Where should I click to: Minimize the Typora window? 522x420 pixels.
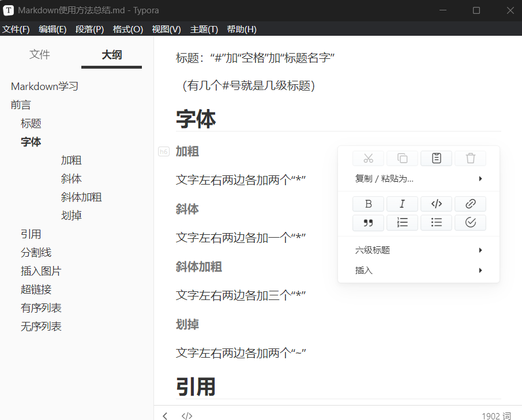pyautogui.click(x=443, y=10)
